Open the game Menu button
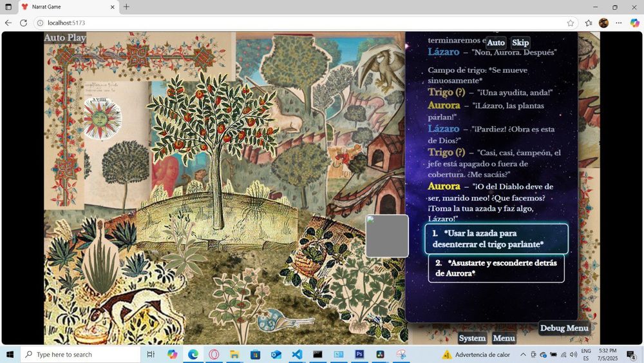The height and width of the screenshot is (363, 644). (504, 338)
